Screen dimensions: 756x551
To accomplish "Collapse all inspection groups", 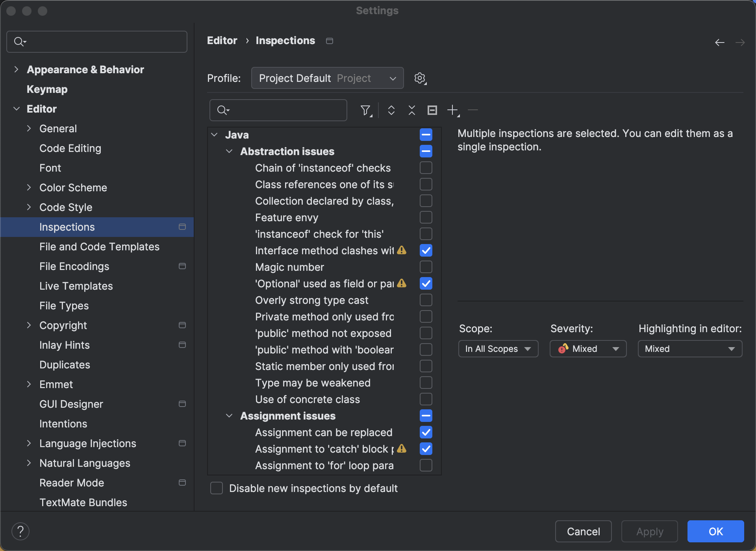I will point(411,110).
